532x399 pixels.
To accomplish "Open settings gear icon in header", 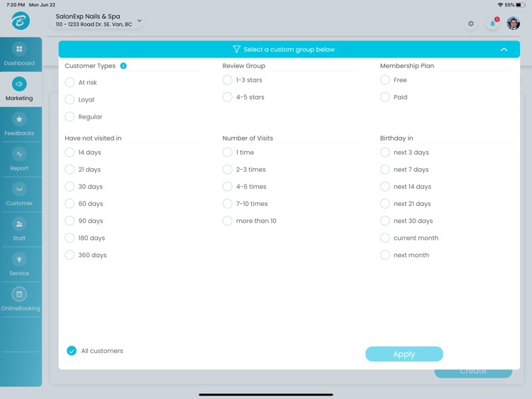I will [471, 23].
